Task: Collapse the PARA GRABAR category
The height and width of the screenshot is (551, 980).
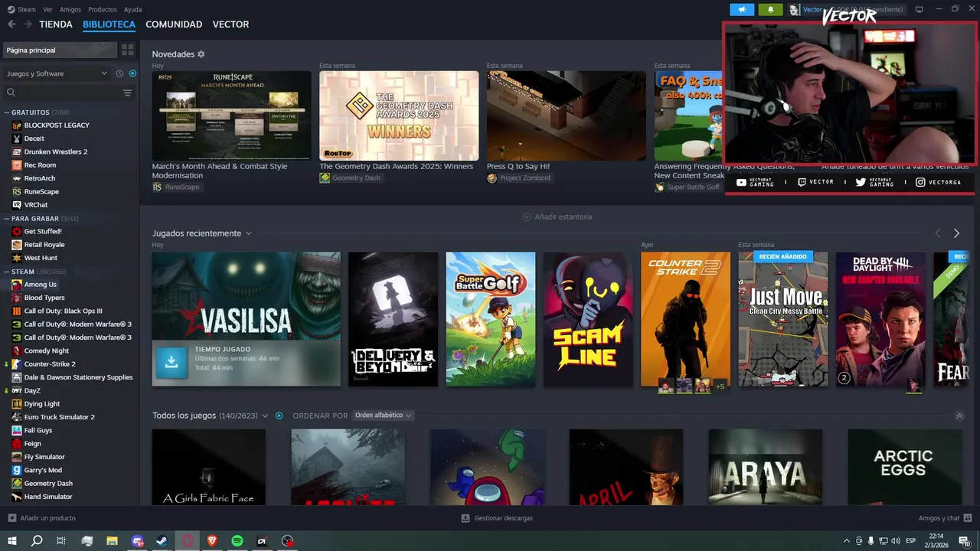Action: [7, 218]
